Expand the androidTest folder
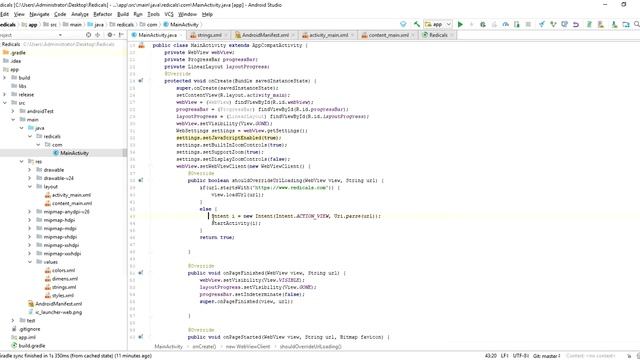This screenshot has width=640, height=360. pos(13,111)
